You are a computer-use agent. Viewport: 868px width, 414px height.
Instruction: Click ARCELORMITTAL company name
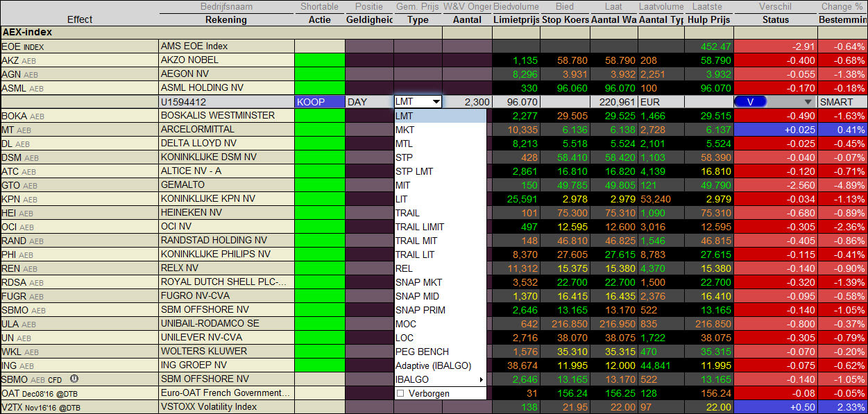click(197, 130)
